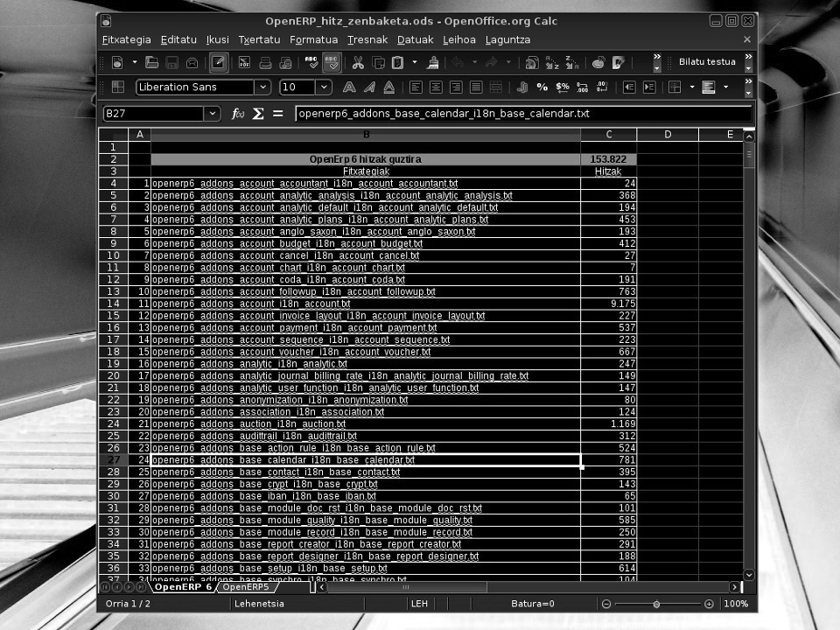The height and width of the screenshot is (630, 840).
Task: Select column C header
Action: [x=609, y=135]
